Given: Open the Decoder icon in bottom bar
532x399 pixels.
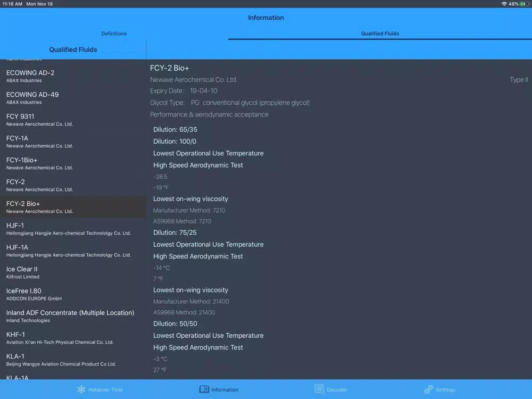Looking at the screenshot, I should click(x=319, y=389).
